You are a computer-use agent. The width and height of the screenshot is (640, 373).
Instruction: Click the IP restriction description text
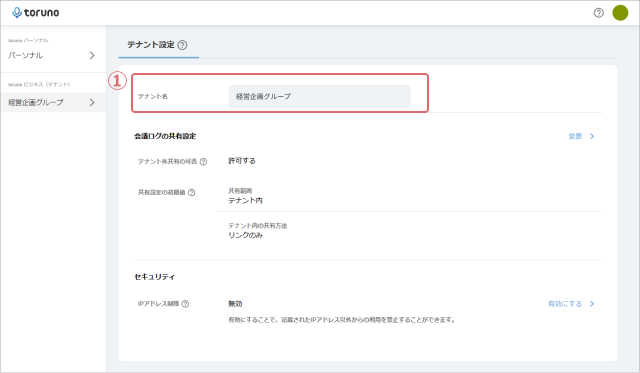point(342,320)
